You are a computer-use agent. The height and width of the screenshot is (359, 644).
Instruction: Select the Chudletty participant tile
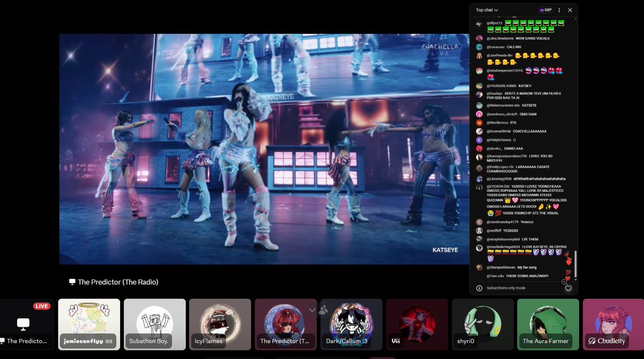(613, 325)
